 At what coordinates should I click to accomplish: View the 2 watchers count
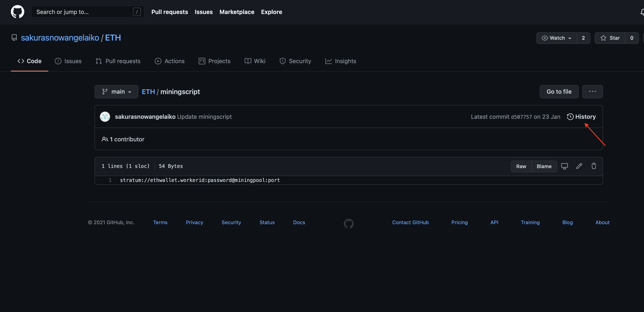pyautogui.click(x=583, y=38)
